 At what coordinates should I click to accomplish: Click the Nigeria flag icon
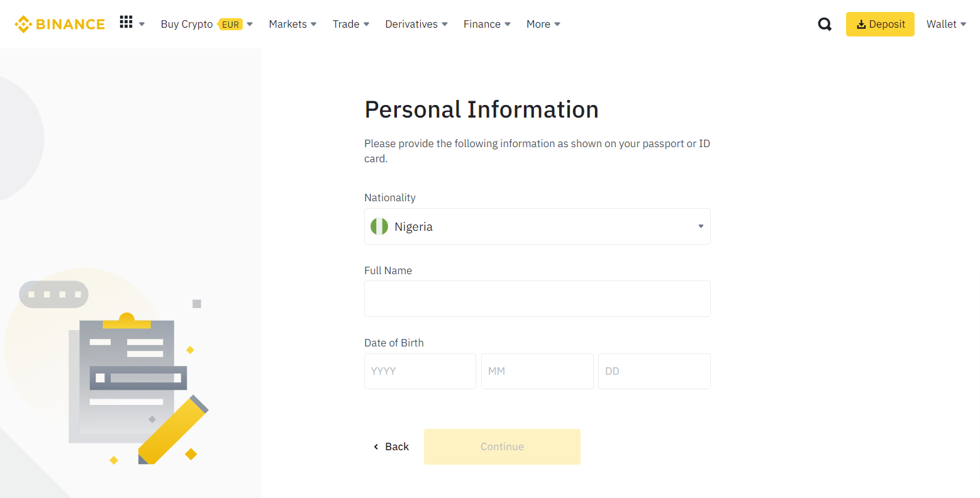pos(379,226)
